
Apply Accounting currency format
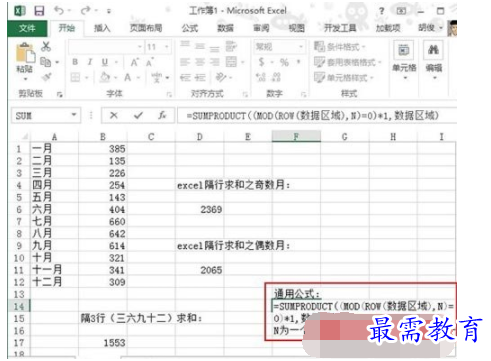click(262, 62)
